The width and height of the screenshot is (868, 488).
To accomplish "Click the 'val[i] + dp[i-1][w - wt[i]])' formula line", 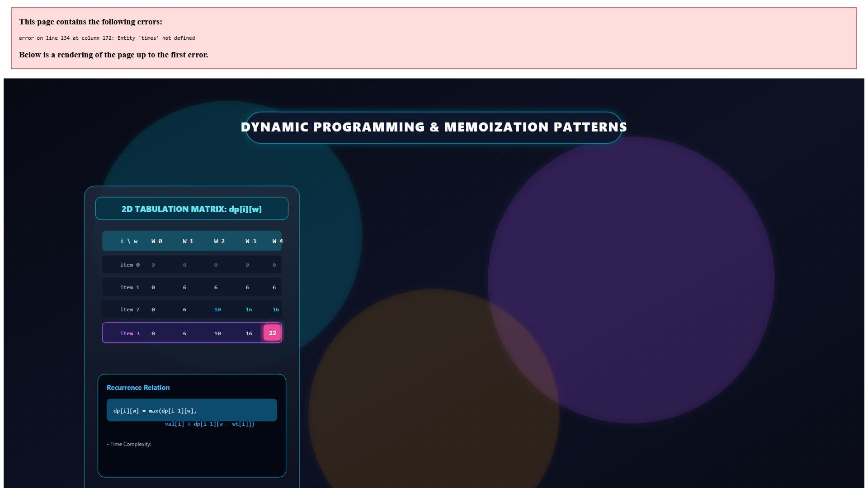I will (x=209, y=424).
